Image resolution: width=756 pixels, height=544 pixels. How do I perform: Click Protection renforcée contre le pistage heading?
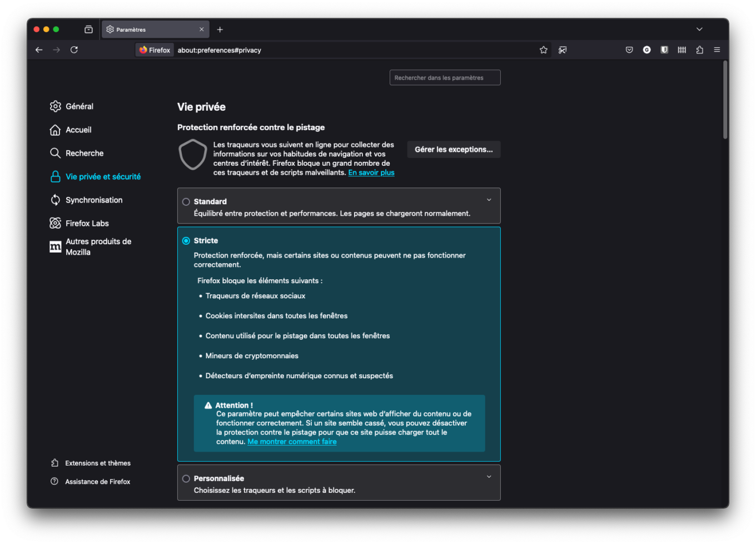click(251, 127)
